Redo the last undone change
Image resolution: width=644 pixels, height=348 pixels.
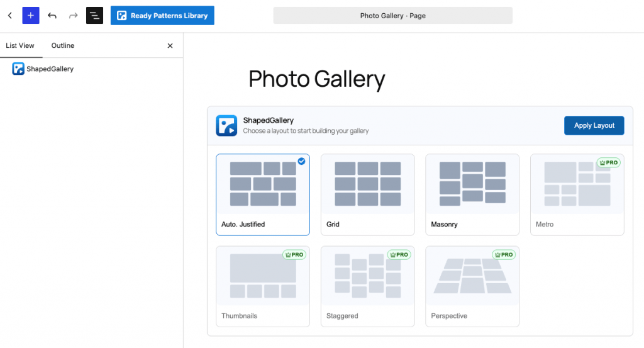point(73,16)
